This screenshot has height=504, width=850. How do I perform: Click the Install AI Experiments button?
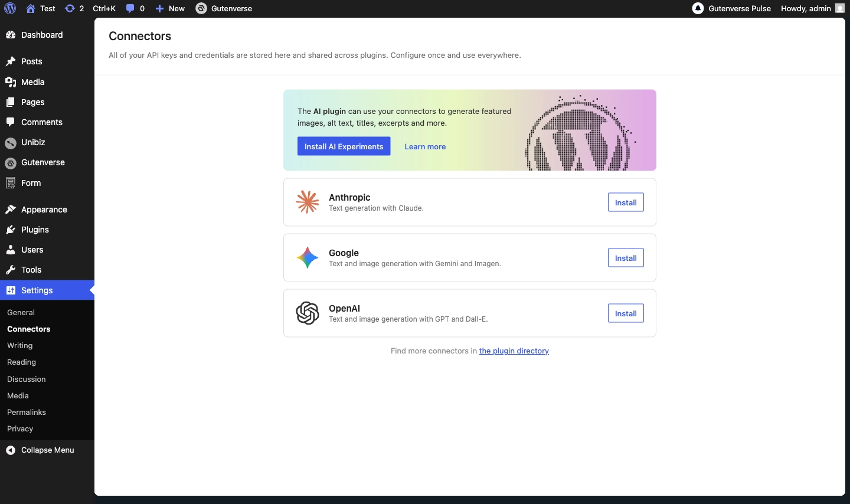344,146
